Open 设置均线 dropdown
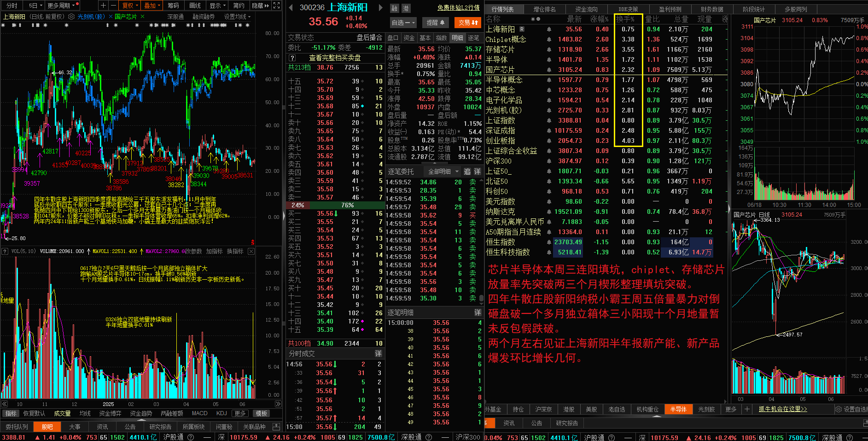The height and width of the screenshot is (441, 868). click(237, 17)
